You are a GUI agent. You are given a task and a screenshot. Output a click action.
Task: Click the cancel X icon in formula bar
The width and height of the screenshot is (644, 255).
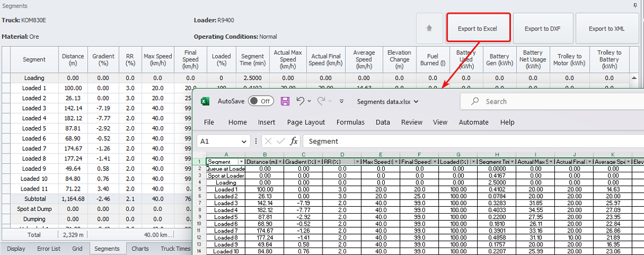[268, 141]
